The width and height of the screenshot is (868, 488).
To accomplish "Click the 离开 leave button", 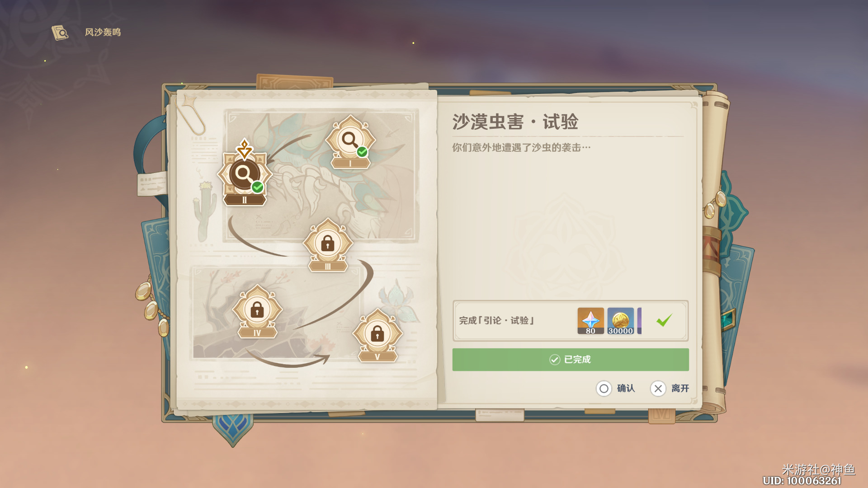I will 670,389.
